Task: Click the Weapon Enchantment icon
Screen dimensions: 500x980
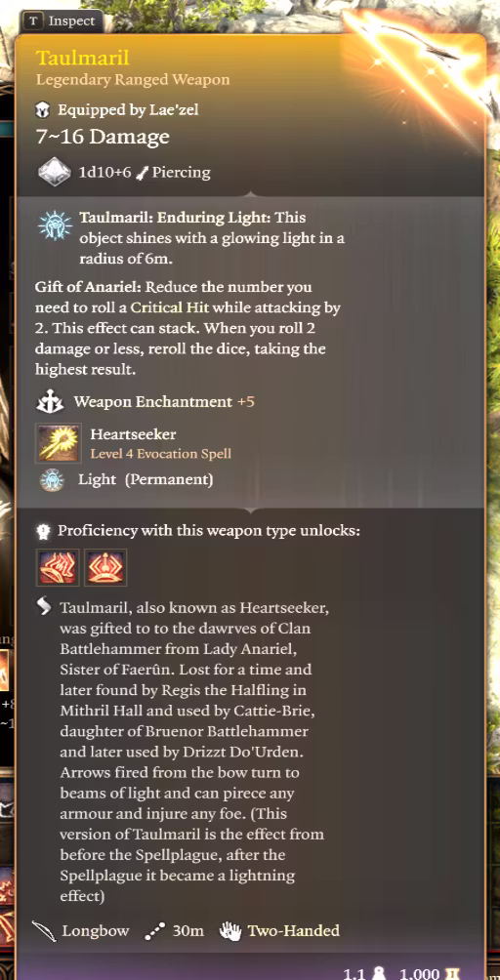Action: (50, 402)
